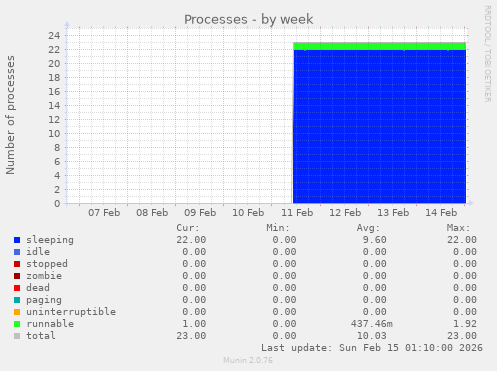The image size is (497, 371).
Task: Click the 'paging' legend label
Action: pos(44,300)
